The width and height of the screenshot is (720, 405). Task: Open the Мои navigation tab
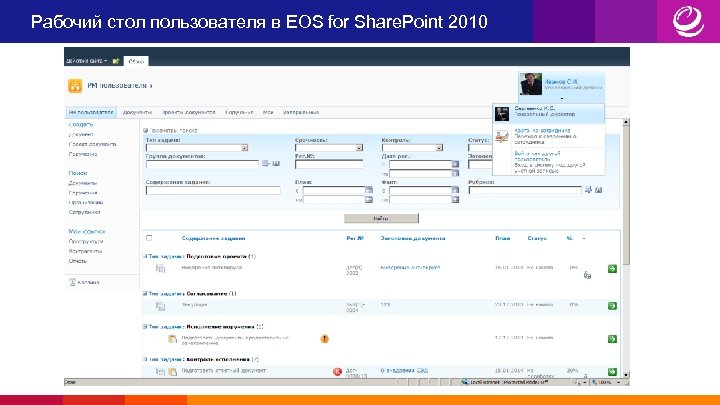pyautogui.click(x=268, y=112)
